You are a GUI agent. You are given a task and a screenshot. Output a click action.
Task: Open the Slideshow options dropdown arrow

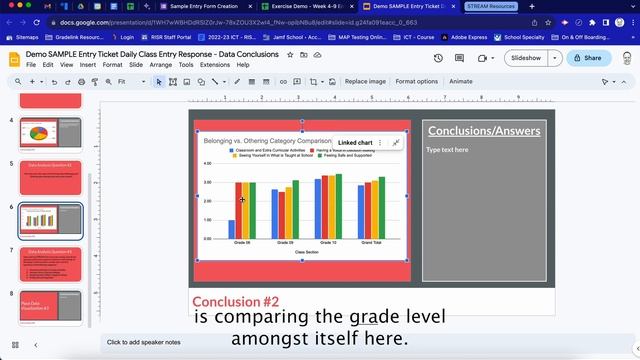tap(555, 58)
